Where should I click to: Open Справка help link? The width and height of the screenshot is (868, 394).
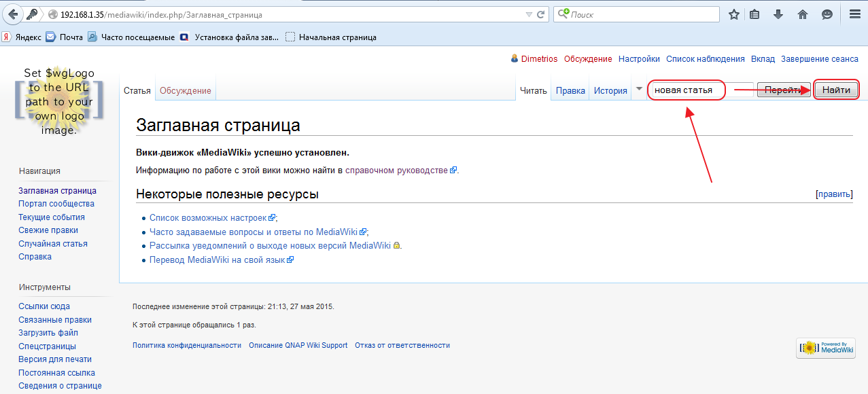click(x=35, y=257)
